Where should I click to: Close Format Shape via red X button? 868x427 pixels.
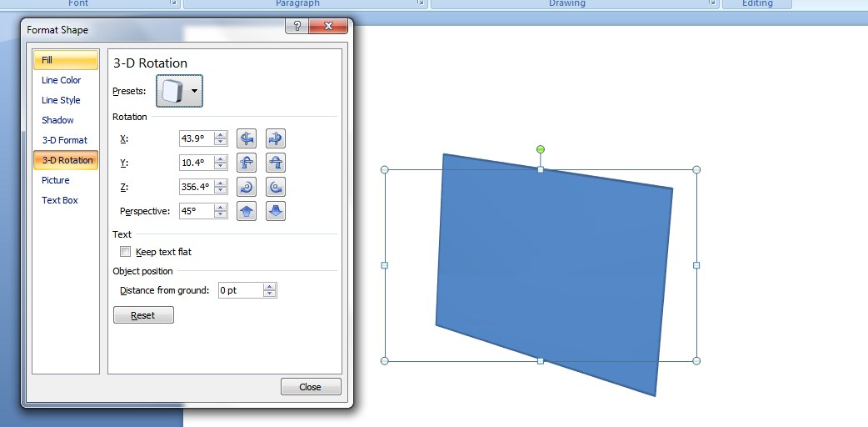tap(329, 26)
